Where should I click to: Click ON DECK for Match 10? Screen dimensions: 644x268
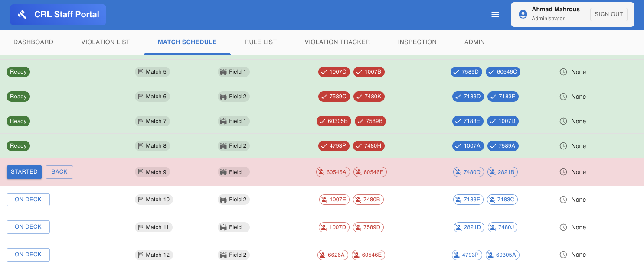pos(28,200)
